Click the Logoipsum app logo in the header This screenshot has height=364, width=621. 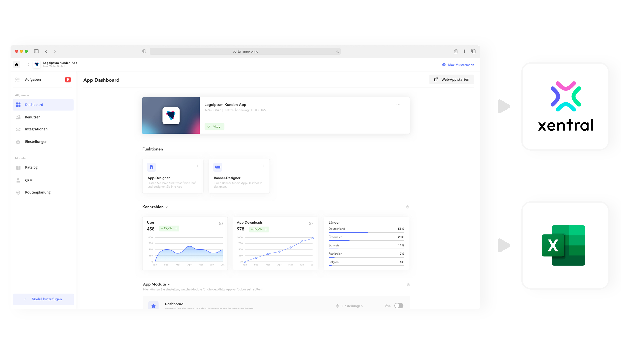[x=37, y=65]
